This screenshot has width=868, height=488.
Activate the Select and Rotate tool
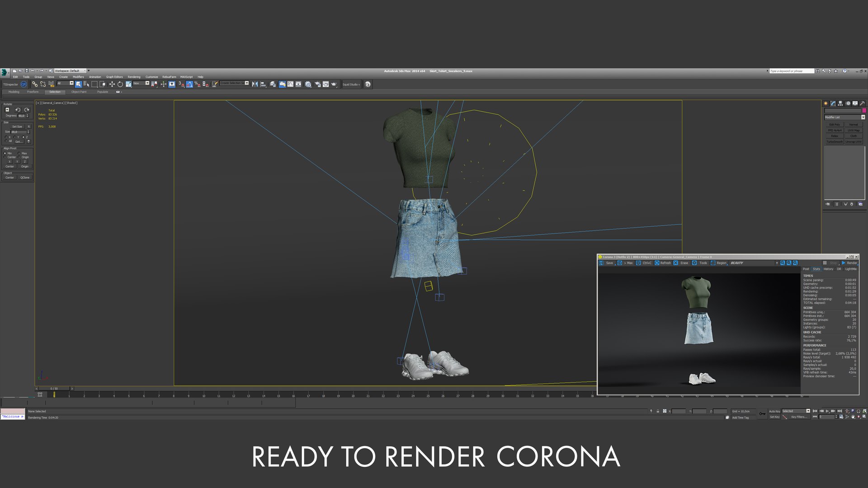click(x=120, y=84)
